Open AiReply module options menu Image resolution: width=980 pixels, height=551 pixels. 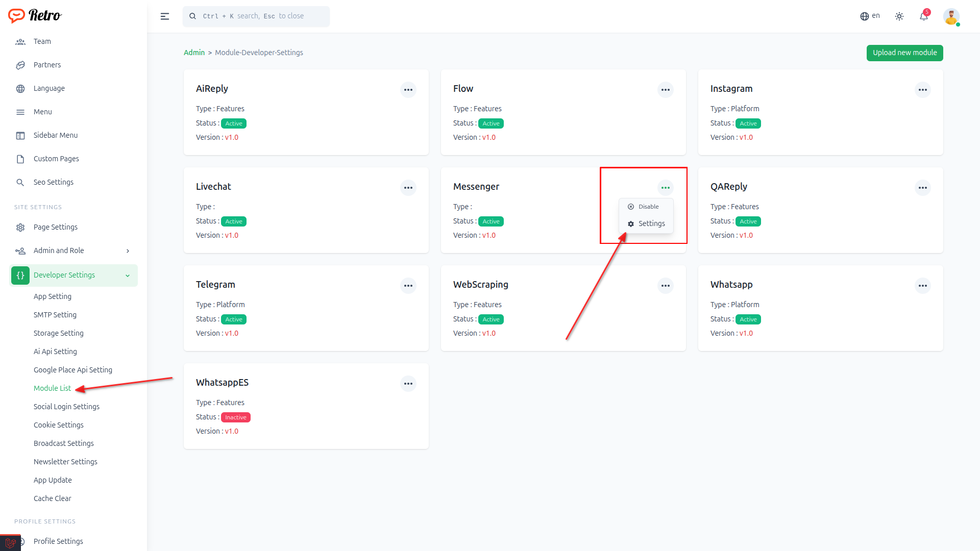pos(408,90)
